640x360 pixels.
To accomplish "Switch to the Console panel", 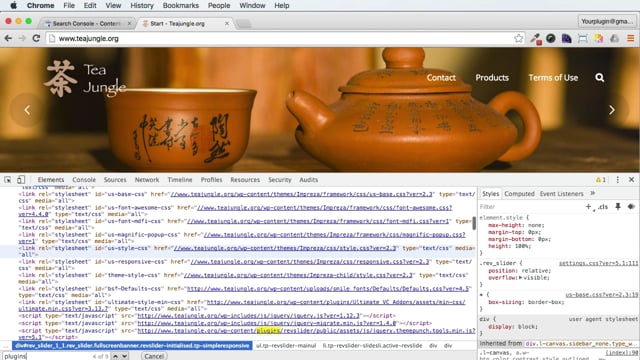I will [84, 180].
